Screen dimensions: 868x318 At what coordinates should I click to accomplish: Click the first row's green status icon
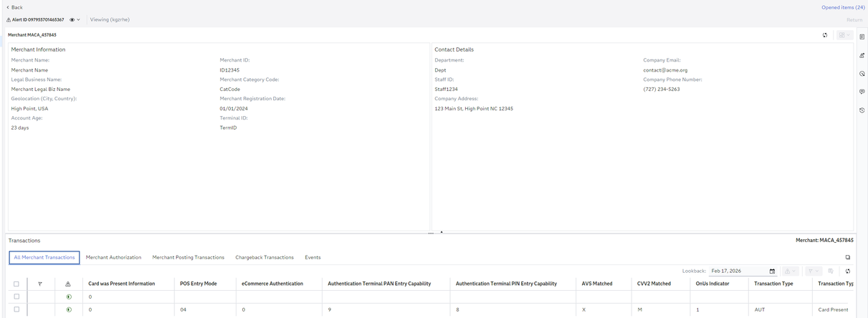68,297
